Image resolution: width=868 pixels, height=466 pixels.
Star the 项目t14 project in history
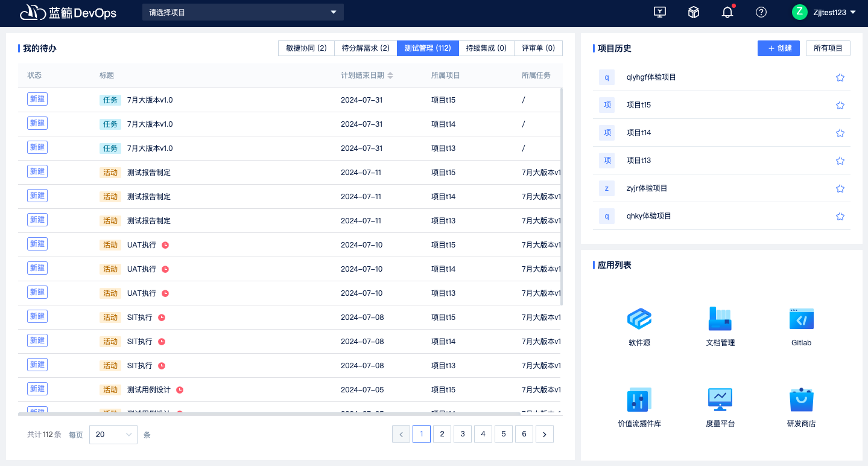click(840, 133)
